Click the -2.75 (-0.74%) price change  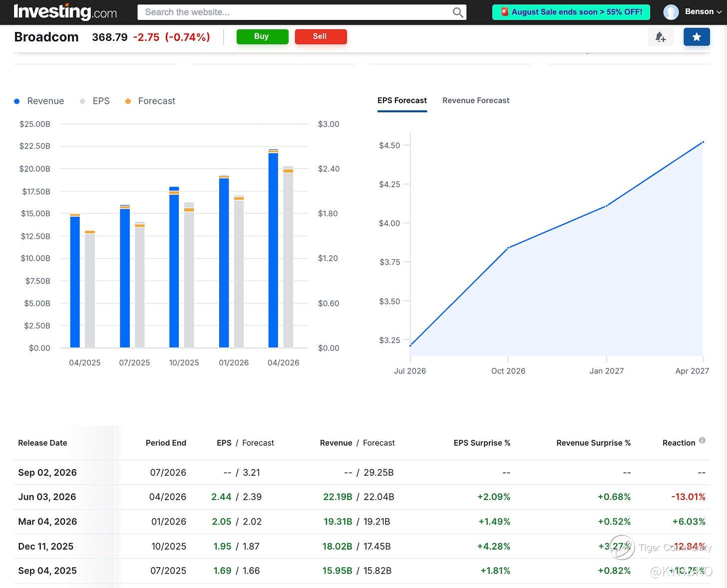point(172,37)
